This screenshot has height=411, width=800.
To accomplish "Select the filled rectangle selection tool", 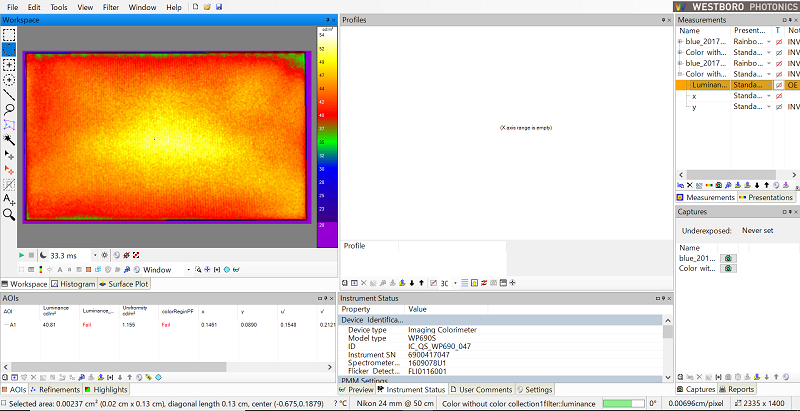I will (9, 49).
